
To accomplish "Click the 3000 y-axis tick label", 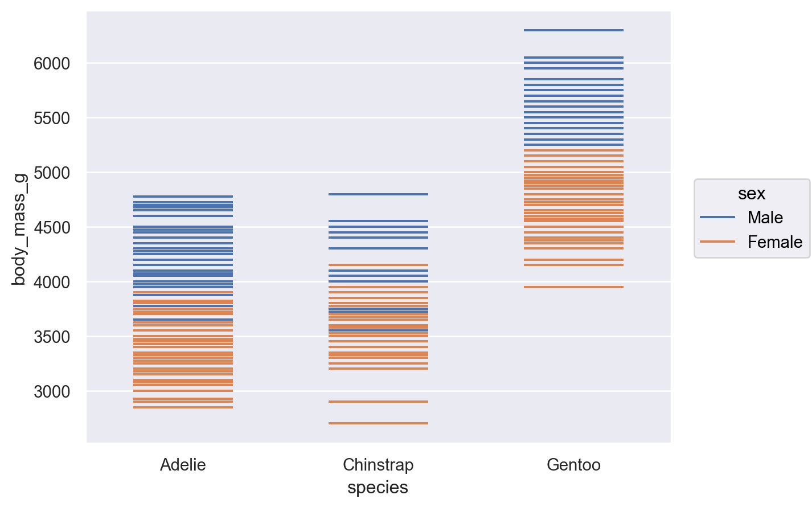I will click(52, 391).
